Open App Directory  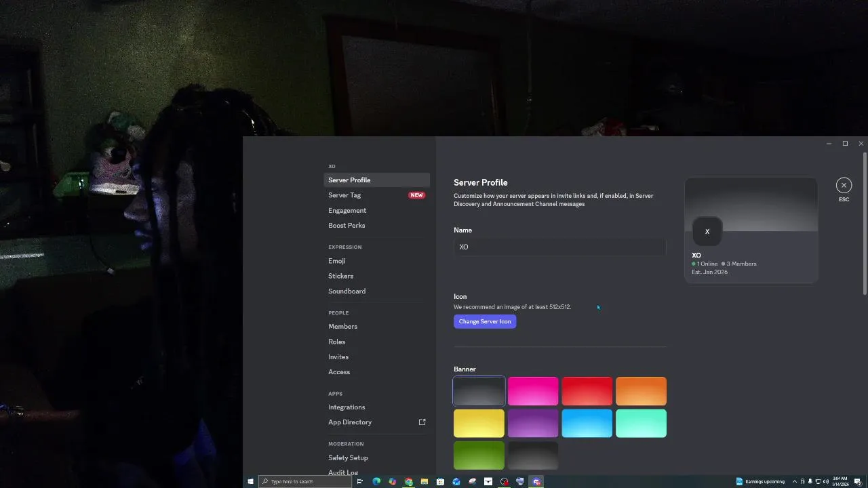point(377,422)
